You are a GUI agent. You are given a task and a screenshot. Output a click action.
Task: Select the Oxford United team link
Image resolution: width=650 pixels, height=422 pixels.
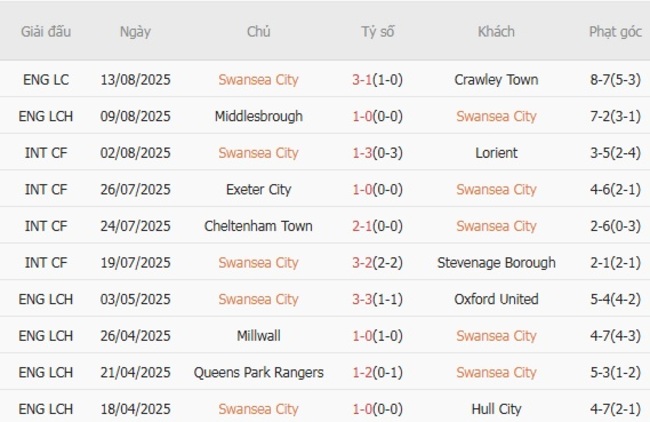click(x=496, y=299)
